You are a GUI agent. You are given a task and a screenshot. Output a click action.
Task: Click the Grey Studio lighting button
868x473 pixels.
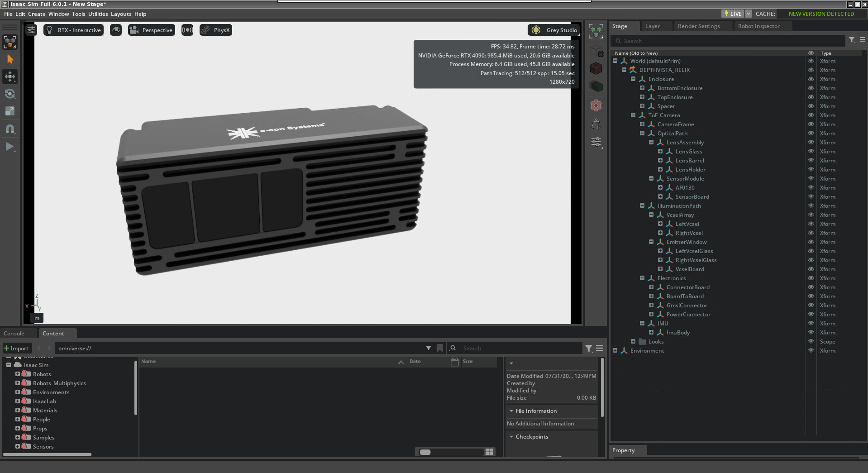(554, 30)
